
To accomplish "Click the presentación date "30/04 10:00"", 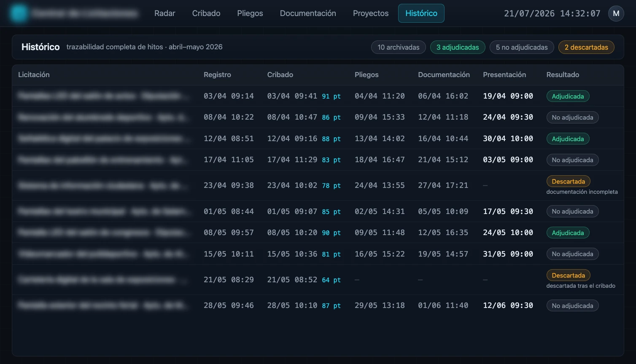I will point(508,139).
